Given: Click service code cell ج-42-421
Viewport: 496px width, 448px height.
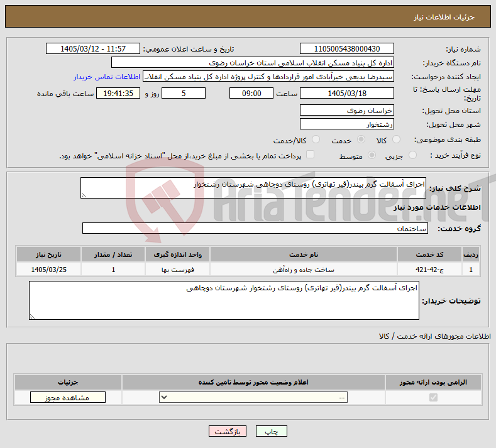Looking at the screenshot, I should point(429,270).
